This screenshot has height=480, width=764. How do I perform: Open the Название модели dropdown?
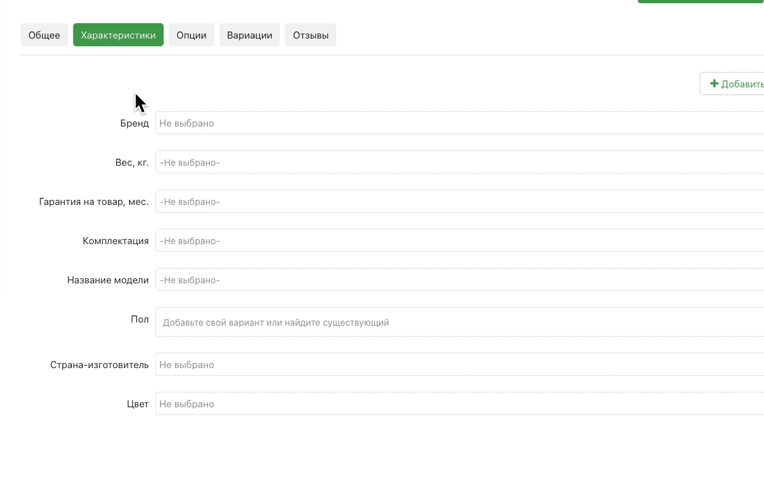click(459, 280)
